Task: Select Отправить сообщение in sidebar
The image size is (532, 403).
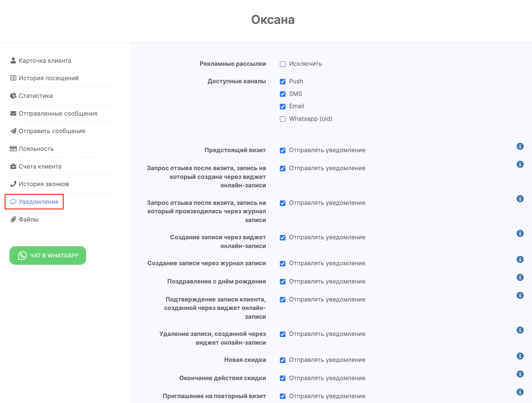Action: (x=52, y=131)
